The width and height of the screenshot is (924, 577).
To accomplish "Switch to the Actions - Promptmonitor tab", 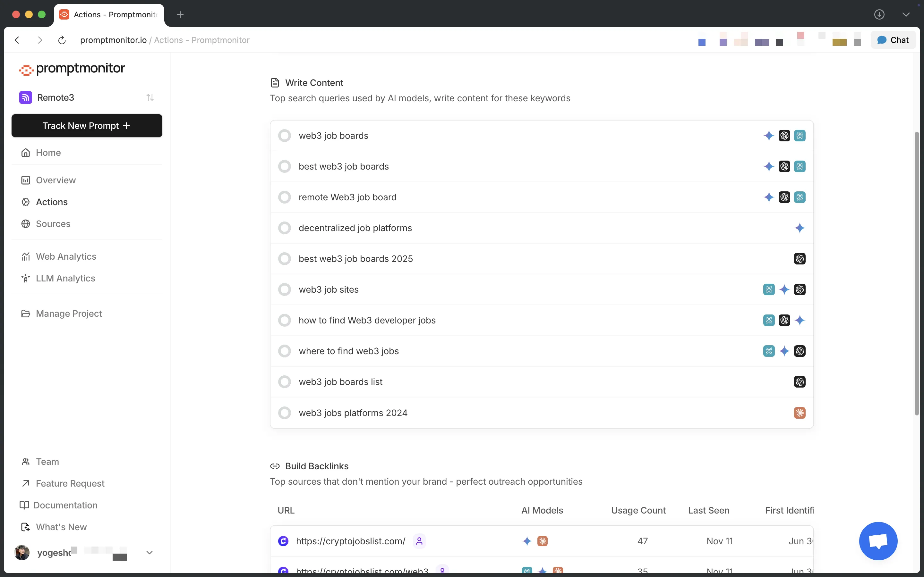I will pyautogui.click(x=109, y=15).
